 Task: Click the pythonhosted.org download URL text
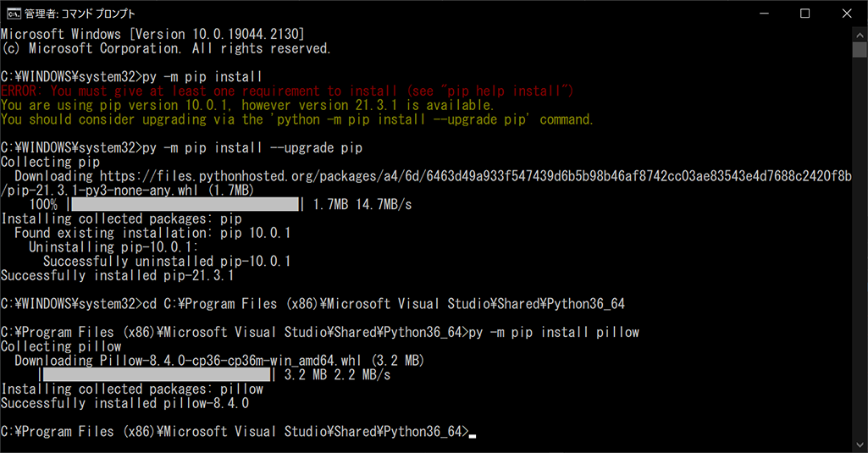[476, 176]
